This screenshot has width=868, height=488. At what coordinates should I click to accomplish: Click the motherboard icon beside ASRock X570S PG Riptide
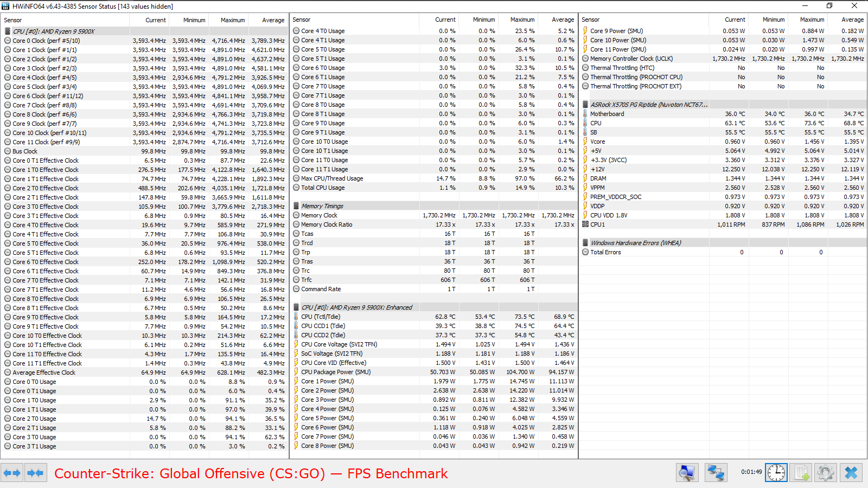click(x=585, y=105)
